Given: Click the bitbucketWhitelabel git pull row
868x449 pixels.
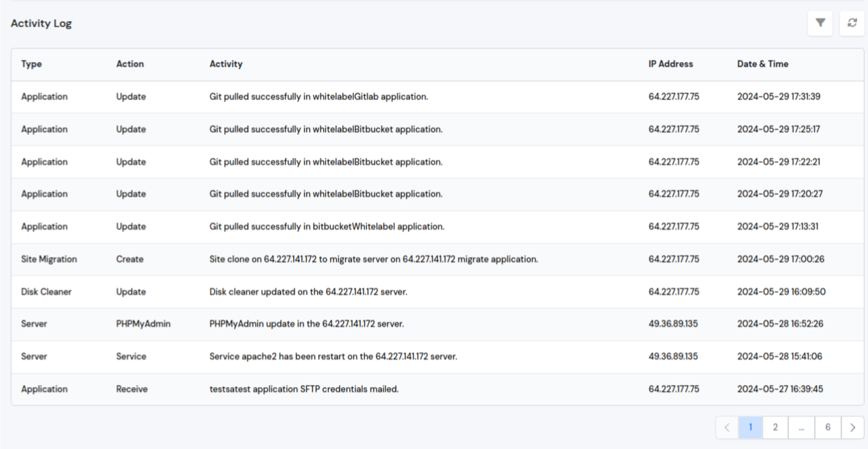Looking at the screenshot, I should [327, 227].
